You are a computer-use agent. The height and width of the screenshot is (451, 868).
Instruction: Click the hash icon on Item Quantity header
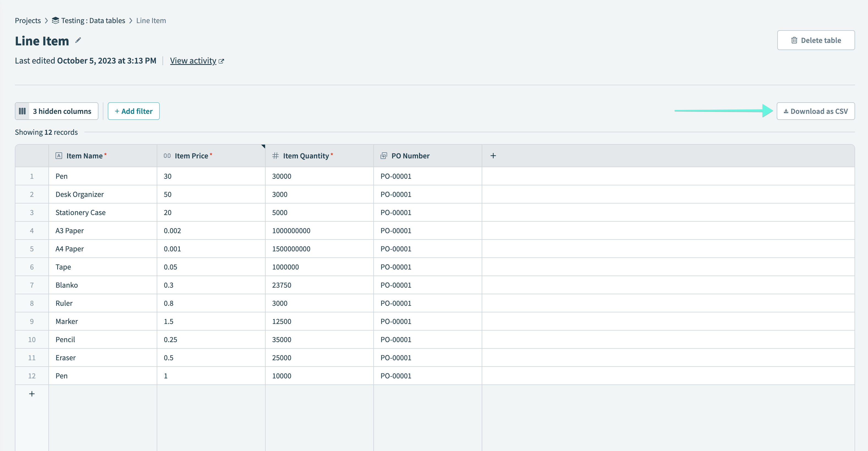[x=275, y=155]
